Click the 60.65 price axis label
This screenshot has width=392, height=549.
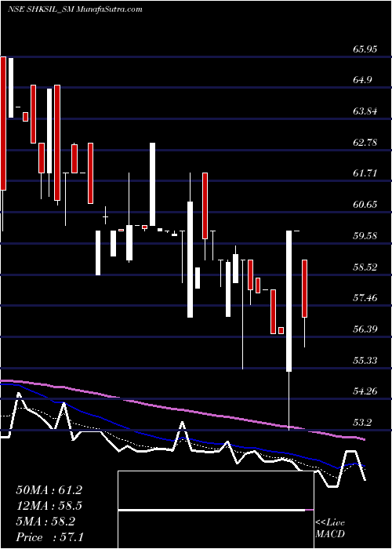tap(365, 205)
